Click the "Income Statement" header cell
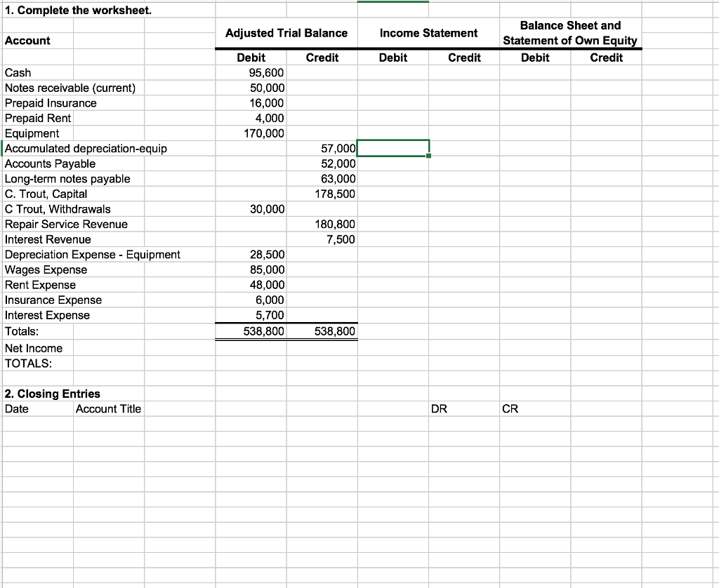This screenshot has height=588, width=719. [x=428, y=33]
